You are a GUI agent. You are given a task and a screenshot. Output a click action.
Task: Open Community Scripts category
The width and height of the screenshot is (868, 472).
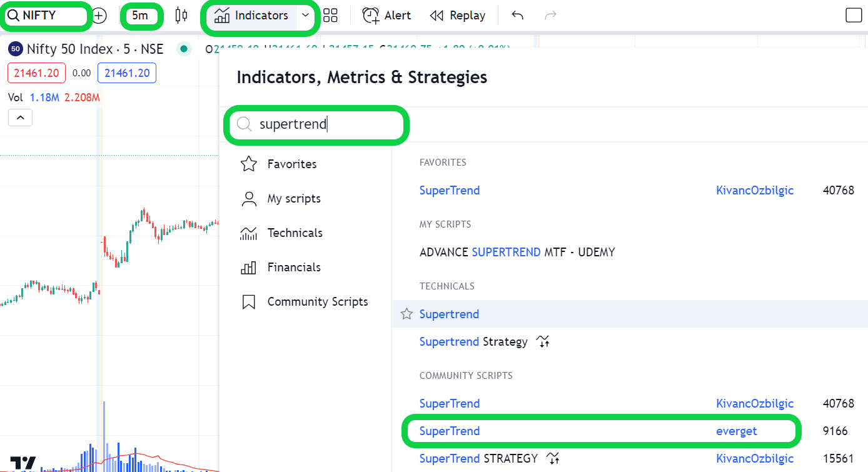point(317,301)
